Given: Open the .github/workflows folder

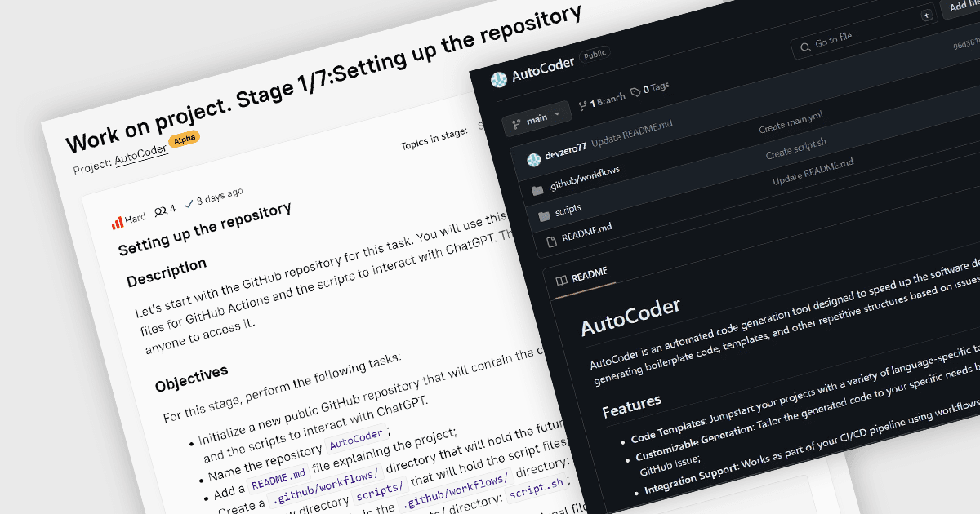Looking at the screenshot, I should coord(583,178).
